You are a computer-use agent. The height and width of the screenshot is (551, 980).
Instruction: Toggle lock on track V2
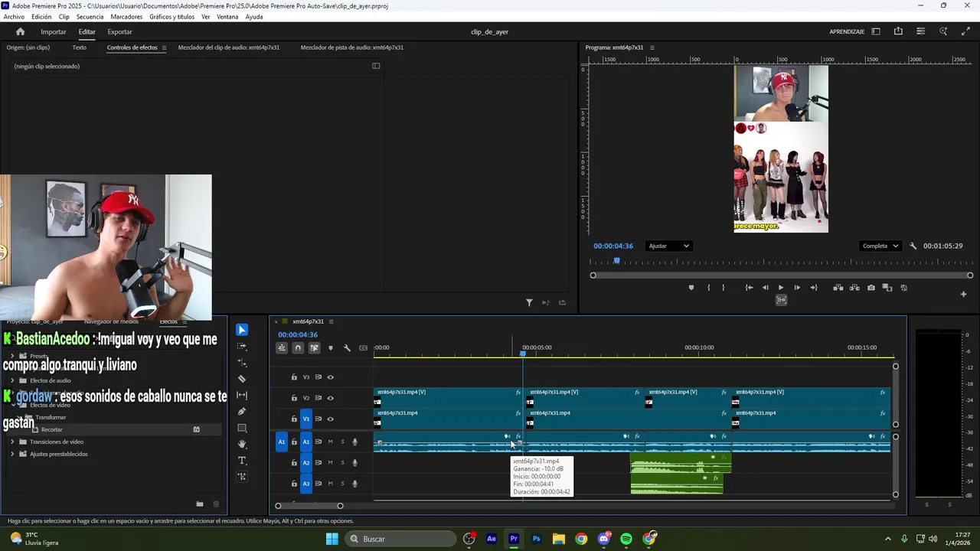pyautogui.click(x=294, y=398)
